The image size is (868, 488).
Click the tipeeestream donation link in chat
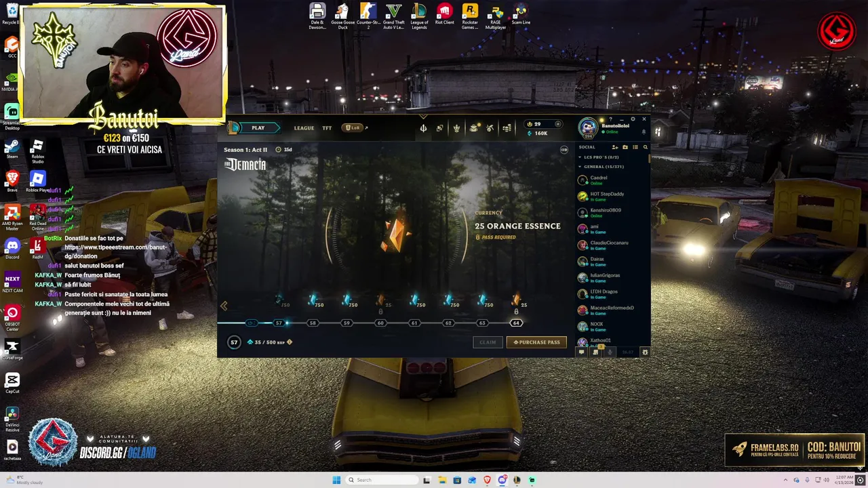[115, 251]
